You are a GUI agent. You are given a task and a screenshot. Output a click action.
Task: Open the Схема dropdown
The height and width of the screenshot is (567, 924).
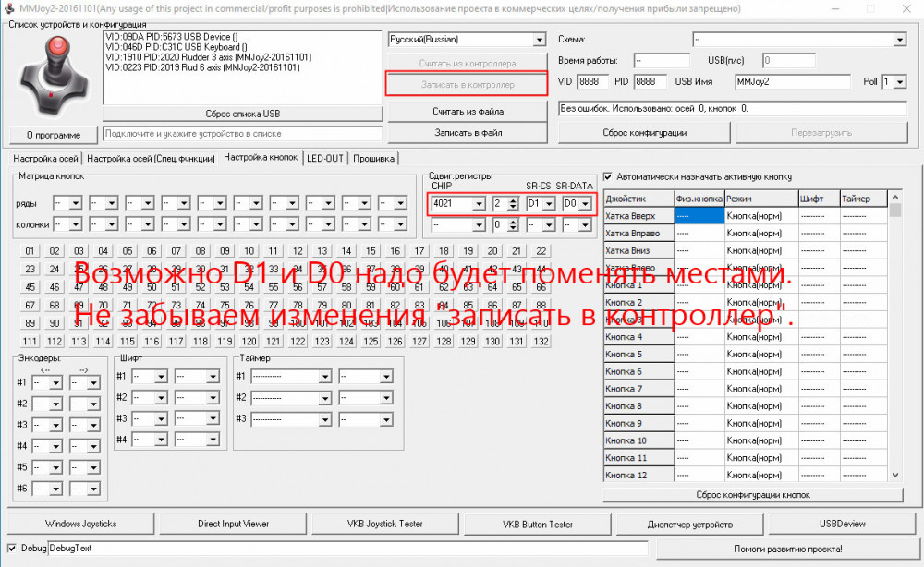pyautogui.click(x=899, y=40)
